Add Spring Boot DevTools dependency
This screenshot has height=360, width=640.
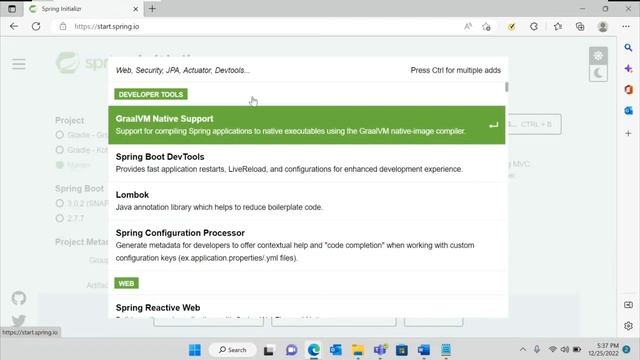click(x=307, y=163)
